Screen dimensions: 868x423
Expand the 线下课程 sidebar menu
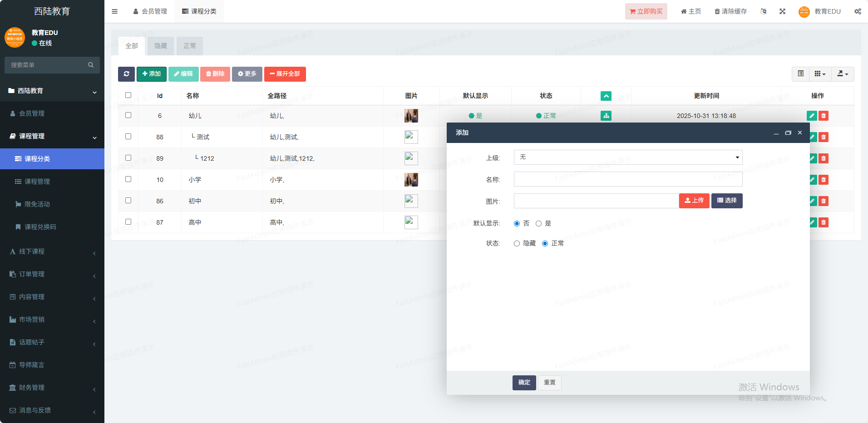52,251
